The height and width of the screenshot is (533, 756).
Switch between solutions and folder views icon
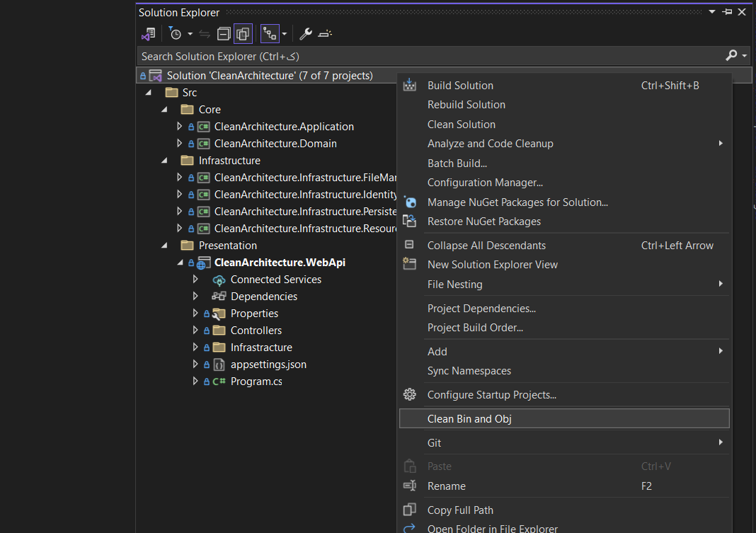pos(148,34)
